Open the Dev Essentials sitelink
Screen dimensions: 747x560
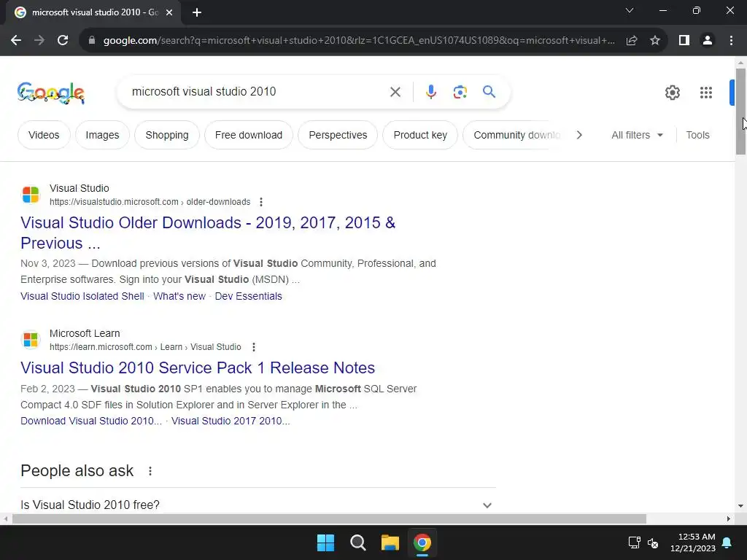click(248, 296)
